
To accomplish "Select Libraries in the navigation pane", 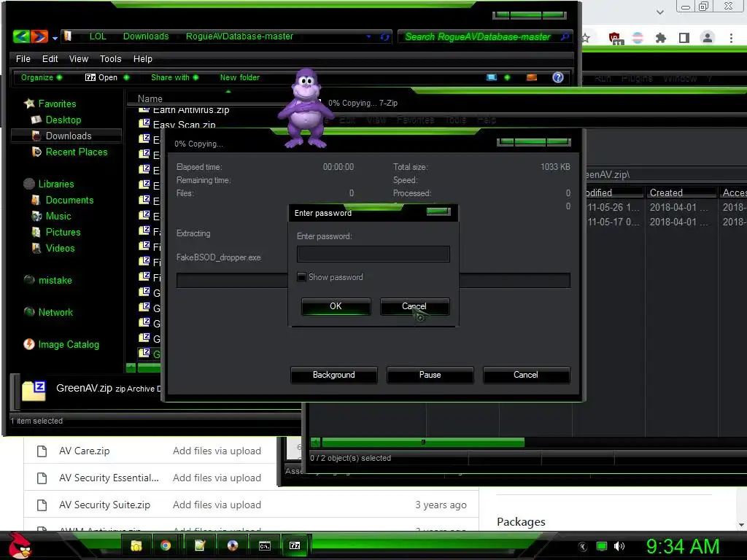I will pyautogui.click(x=56, y=184).
